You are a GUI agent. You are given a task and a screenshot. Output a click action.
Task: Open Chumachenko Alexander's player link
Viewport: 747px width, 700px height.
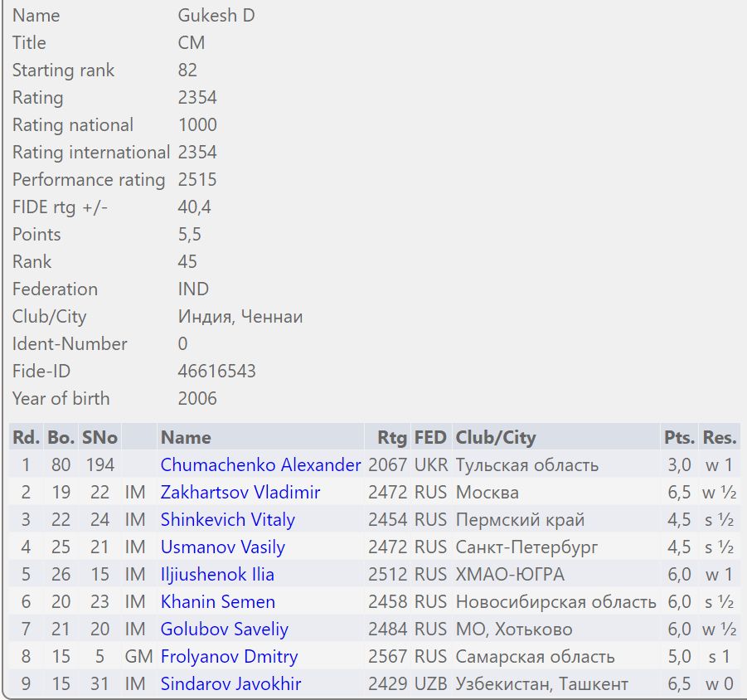(x=260, y=464)
